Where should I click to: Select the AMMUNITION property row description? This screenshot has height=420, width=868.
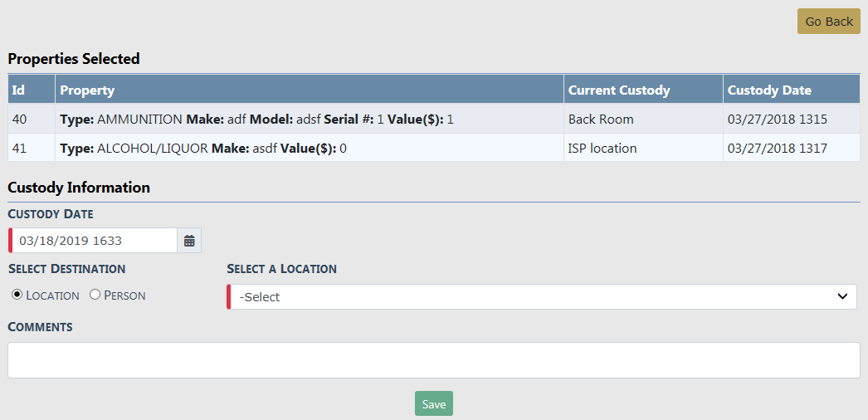(x=256, y=120)
